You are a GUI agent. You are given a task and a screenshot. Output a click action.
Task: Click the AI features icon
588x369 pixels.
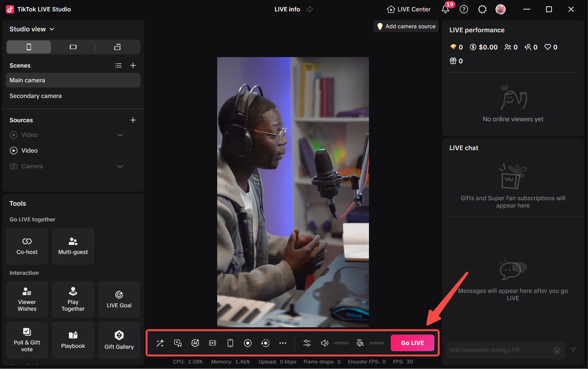[195, 343]
